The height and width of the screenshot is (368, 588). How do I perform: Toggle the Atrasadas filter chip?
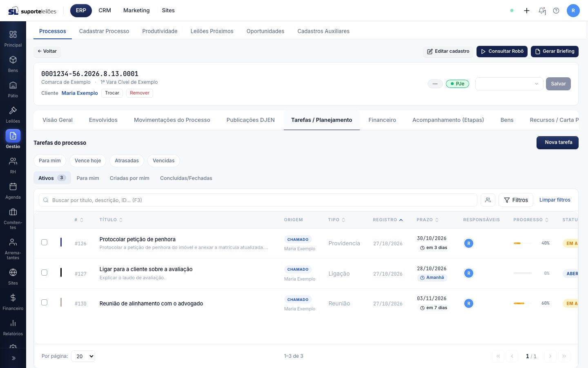[x=127, y=161]
